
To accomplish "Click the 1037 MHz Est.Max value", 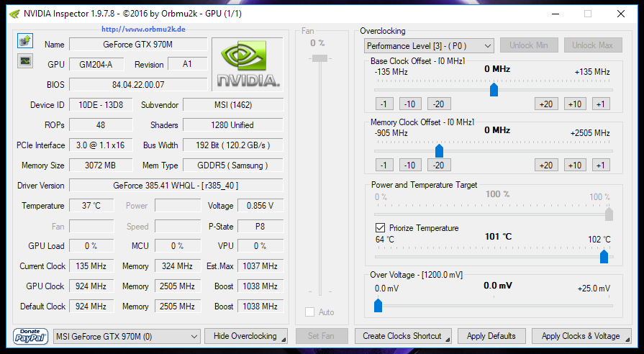I will pos(260,265).
